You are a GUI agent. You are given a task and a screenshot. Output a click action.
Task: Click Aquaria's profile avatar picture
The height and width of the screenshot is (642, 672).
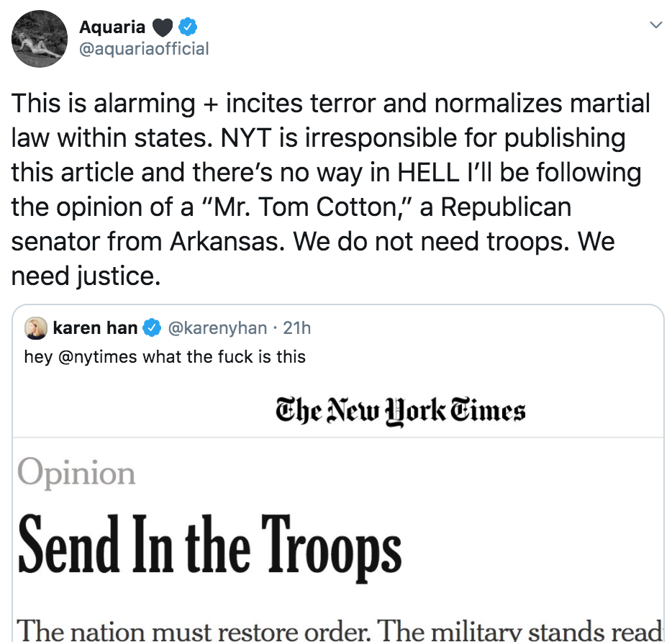tap(40, 40)
